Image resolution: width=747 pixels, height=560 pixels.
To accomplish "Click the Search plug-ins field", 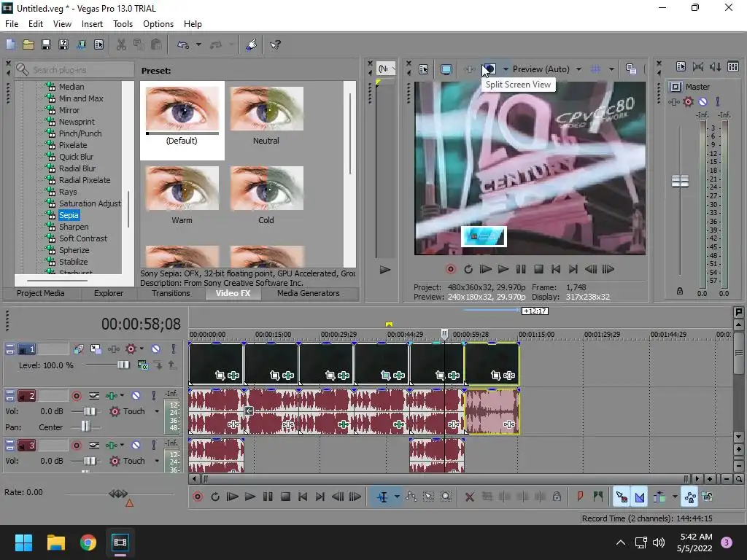I will [74, 70].
